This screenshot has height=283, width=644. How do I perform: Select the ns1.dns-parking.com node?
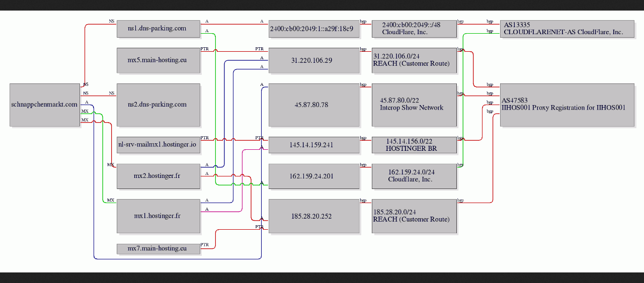pyautogui.click(x=158, y=29)
